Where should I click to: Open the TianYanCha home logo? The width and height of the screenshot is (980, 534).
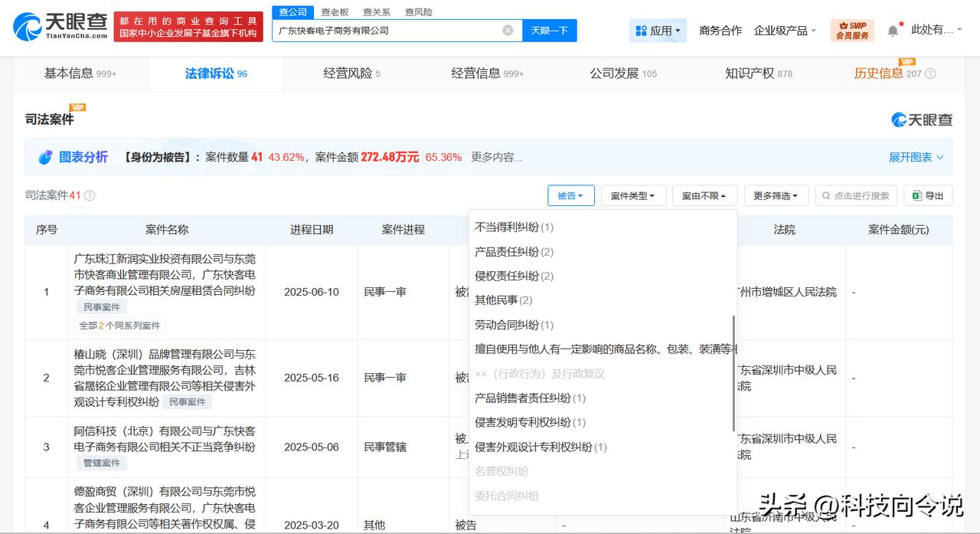click(59, 27)
